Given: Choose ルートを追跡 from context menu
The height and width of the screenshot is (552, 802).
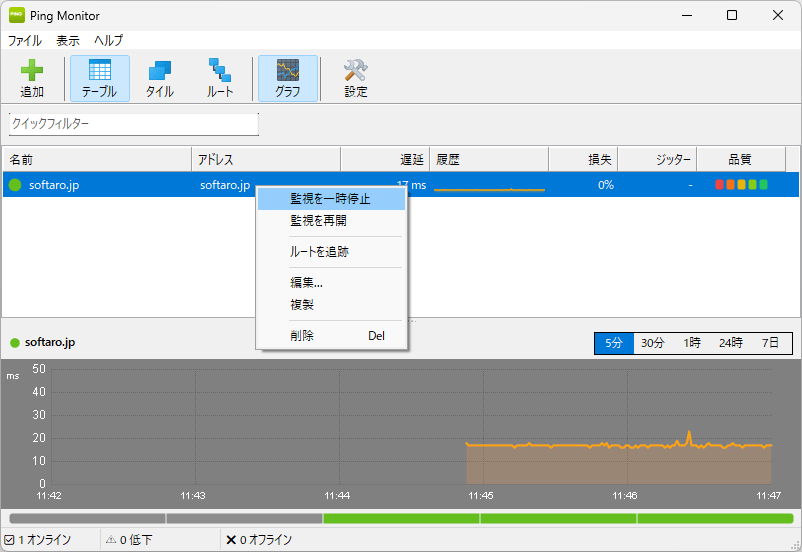Looking at the screenshot, I should pyautogui.click(x=319, y=252).
